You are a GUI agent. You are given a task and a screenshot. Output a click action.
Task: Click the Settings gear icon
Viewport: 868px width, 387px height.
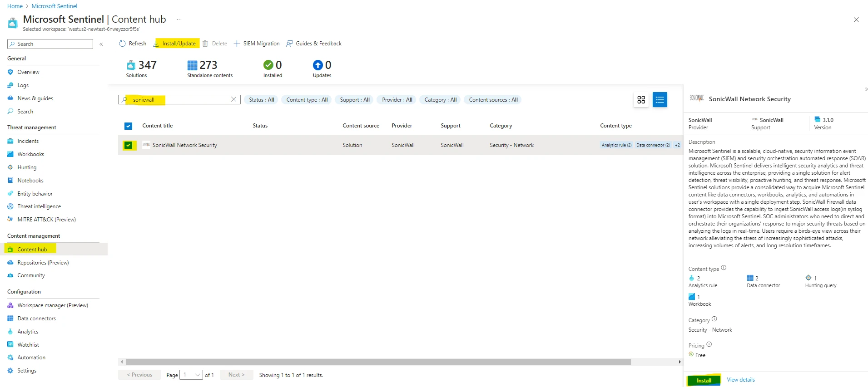[x=10, y=371]
